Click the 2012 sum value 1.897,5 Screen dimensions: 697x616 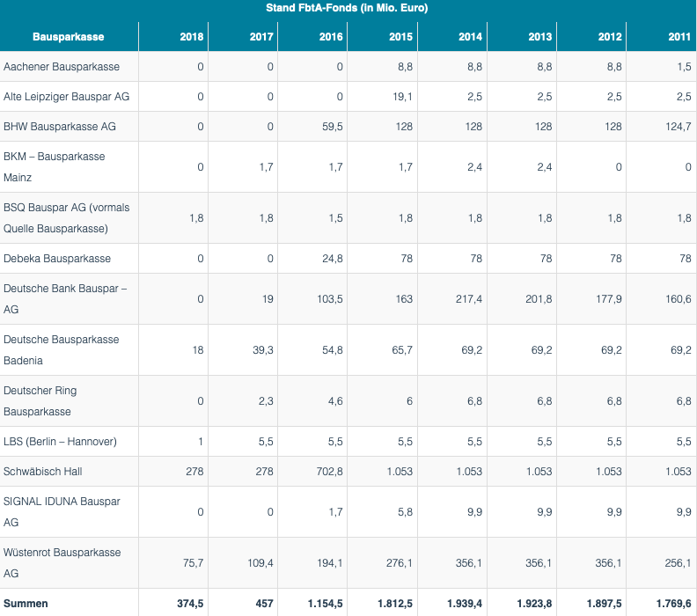coord(604,604)
